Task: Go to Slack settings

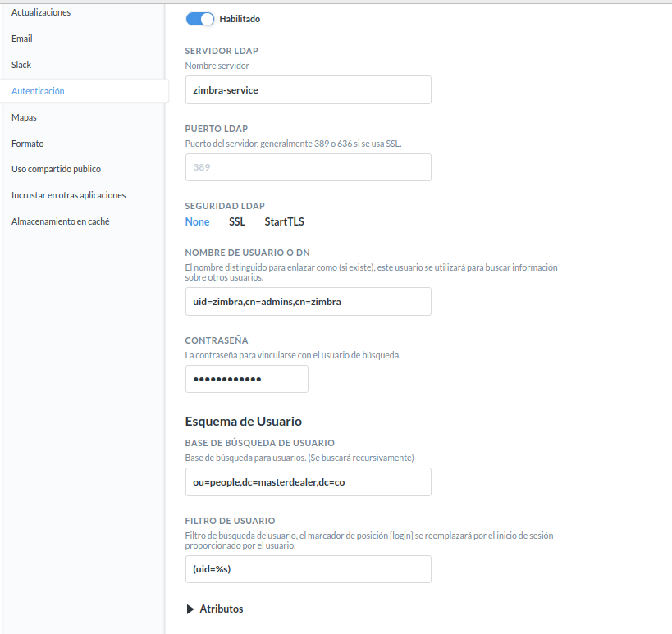Action: pyautogui.click(x=21, y=64)
